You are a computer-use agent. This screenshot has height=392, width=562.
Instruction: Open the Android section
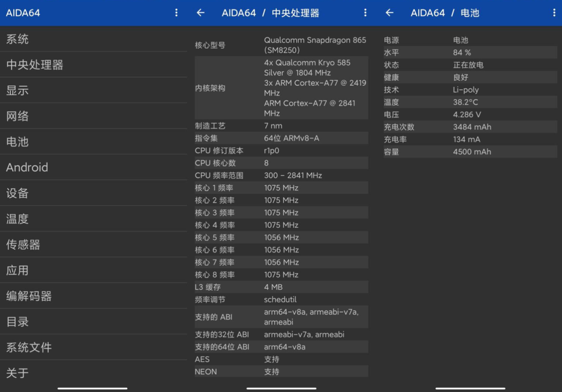tap(93, 167)
